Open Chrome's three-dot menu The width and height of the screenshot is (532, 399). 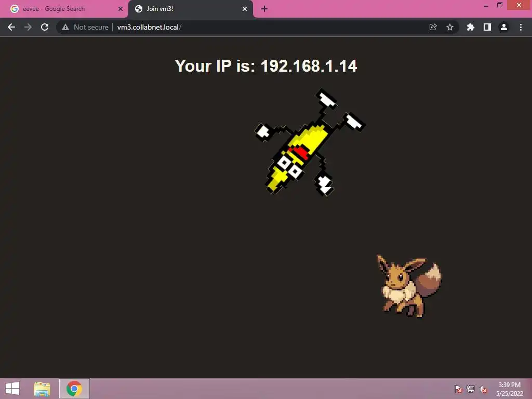[521, 27]
